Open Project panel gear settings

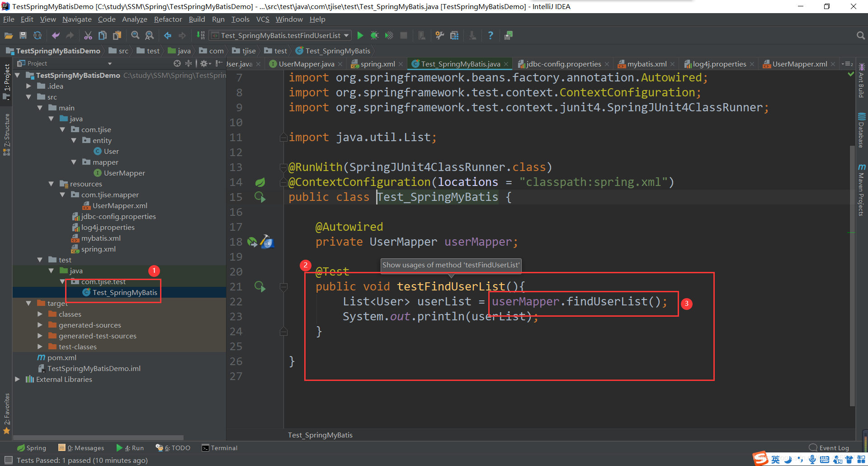point(205,64)
